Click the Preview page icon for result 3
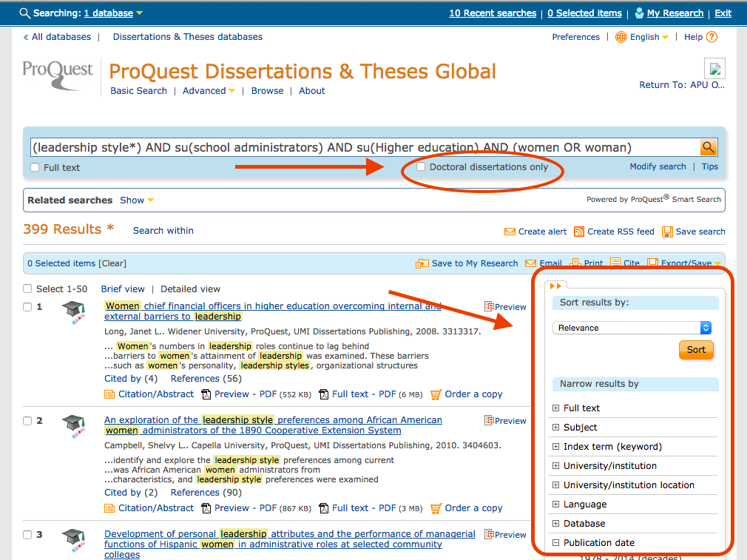747x560 pixels. [x=489, y=534]
